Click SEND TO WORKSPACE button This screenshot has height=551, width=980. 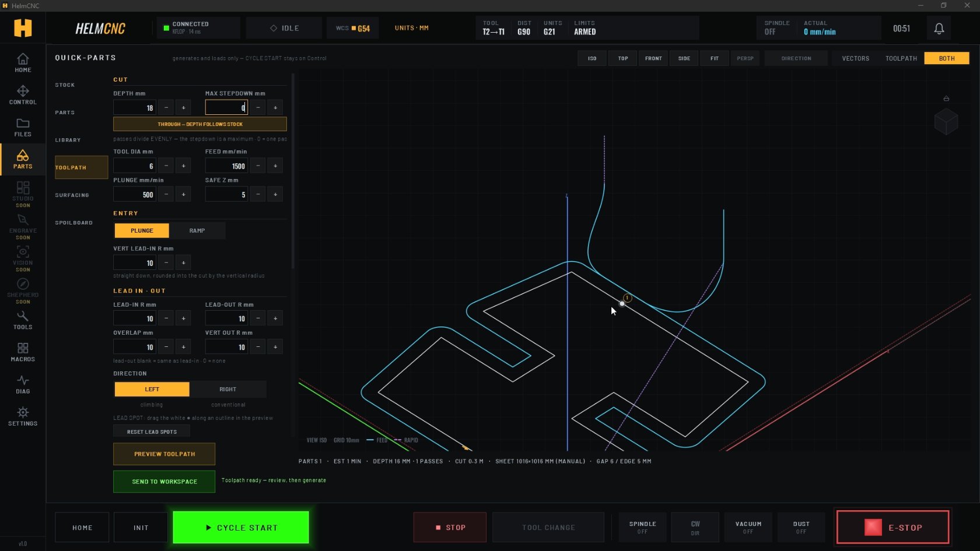164,482
